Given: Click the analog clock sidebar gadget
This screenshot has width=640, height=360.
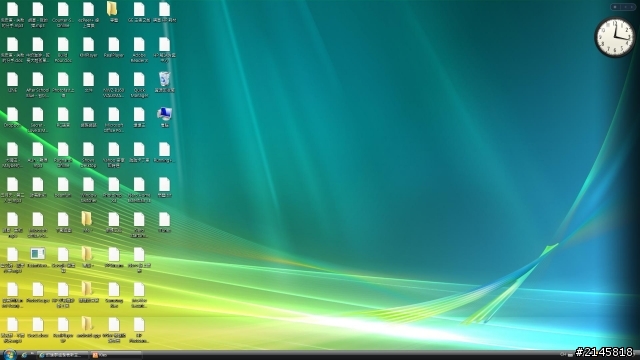Looking at the screenshot, I should pos(615,38).
